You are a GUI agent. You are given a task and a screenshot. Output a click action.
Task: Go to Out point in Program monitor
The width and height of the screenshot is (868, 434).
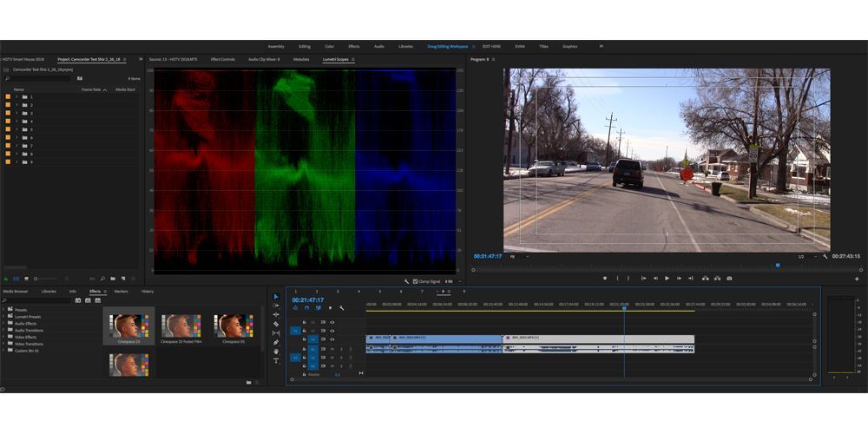coord(690,279)
